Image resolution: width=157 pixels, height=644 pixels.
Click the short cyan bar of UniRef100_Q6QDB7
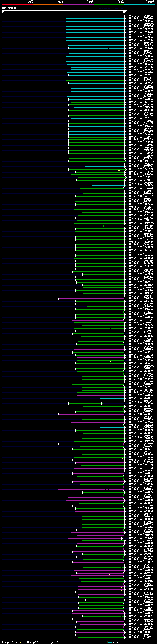tap(113, 398)
